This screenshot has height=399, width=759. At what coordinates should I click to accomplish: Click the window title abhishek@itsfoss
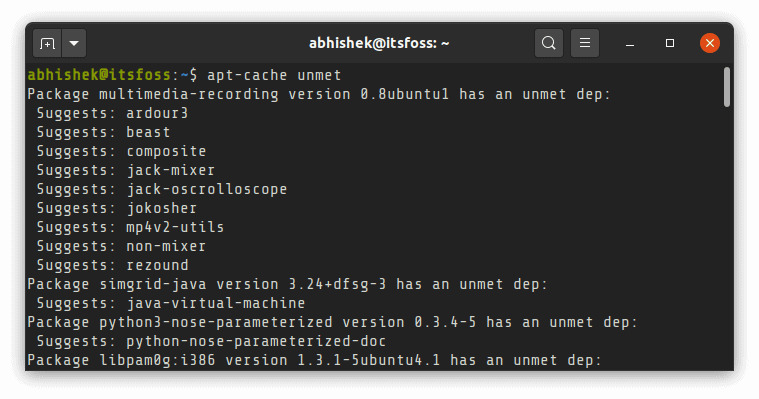click(x=379, y=44)
